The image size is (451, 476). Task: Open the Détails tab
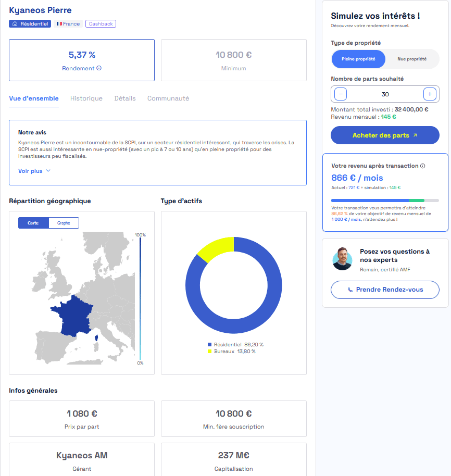[125, 98]
